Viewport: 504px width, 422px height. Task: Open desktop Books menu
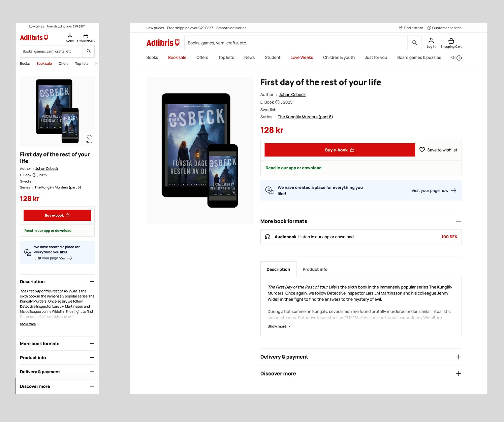coord(152,58)
